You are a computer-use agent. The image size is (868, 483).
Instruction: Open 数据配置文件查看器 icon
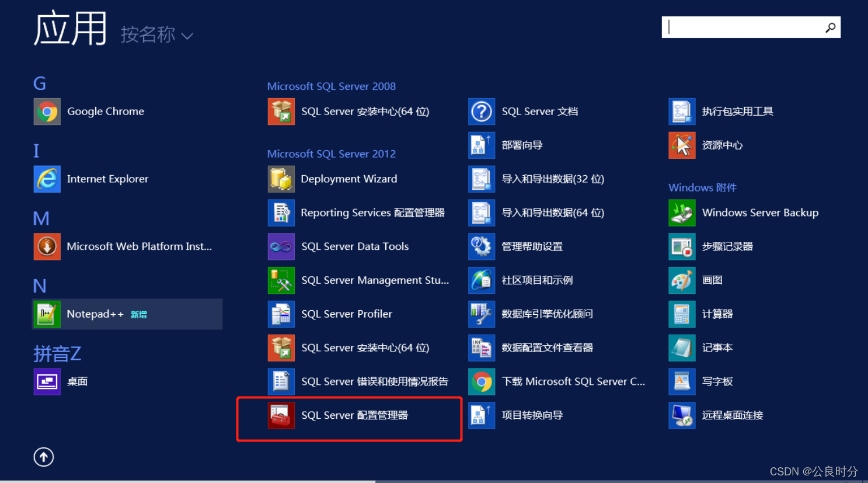click(x=482, y=348)
